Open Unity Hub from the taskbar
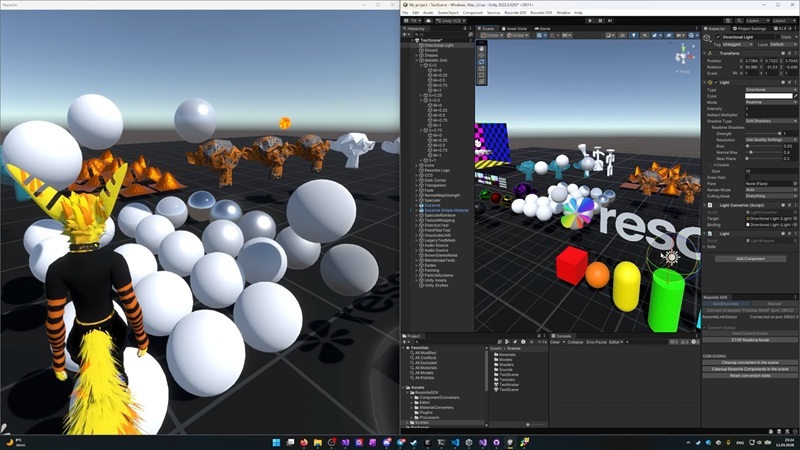The width and height of the screenshot is (800, 450). tap(469, 442)
